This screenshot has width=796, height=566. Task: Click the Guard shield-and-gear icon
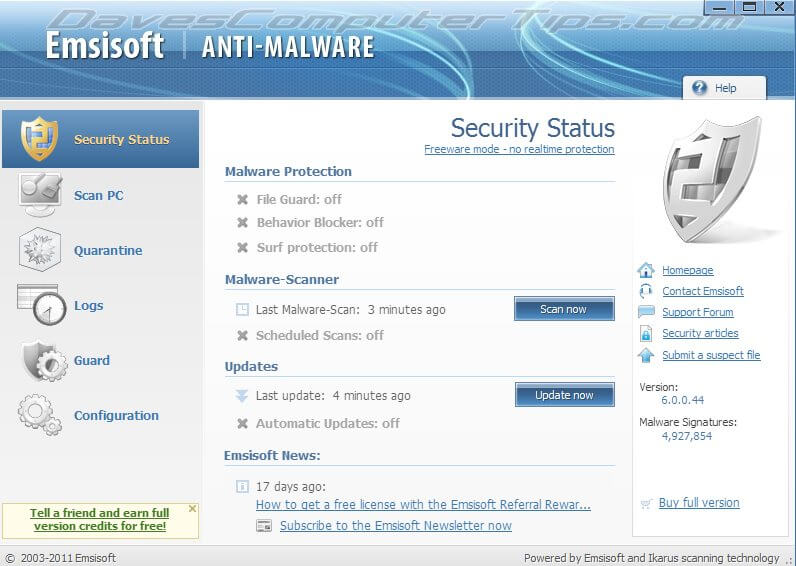click(44, 360)
